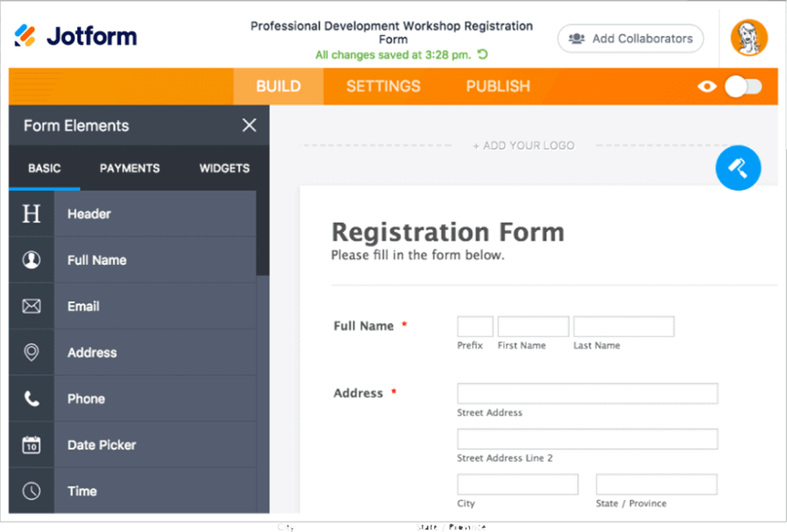
Task: Close the Form Elements panel
Action: (249, 125)
